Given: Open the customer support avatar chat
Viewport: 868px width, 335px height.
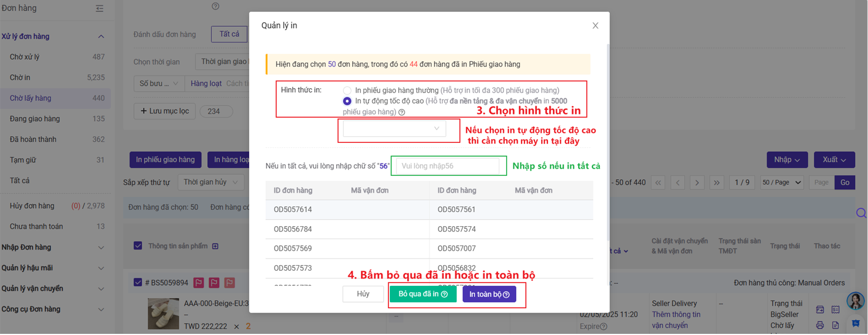Looking at the screenshot, I should 855,301.
